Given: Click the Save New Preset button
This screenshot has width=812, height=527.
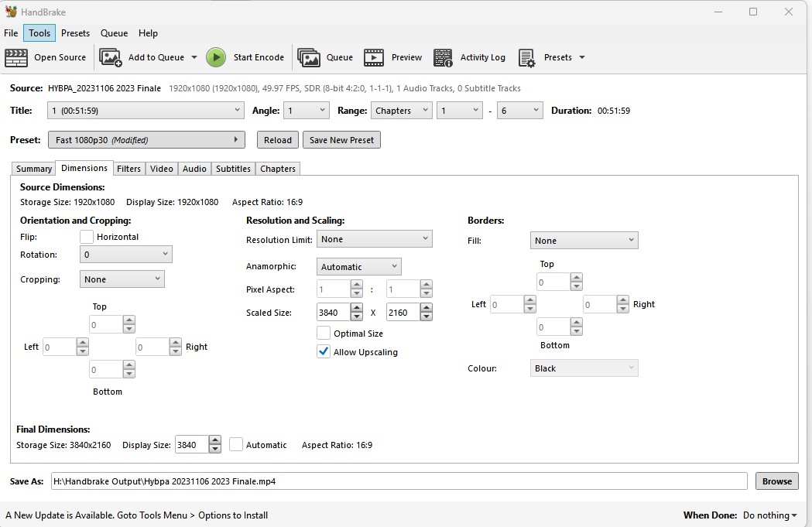Looking at the screenshot, I should (x=341, y=140).
